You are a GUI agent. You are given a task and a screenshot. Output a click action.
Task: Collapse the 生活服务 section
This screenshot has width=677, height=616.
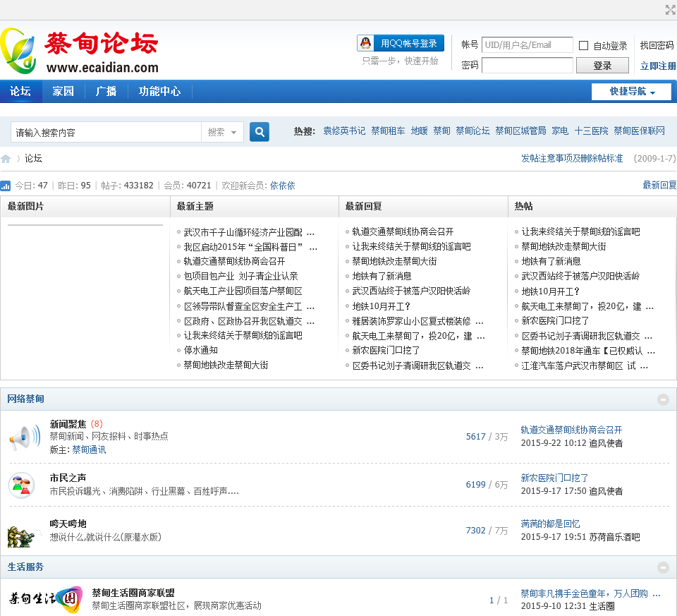pyautogui.click(x=663, y=567)
